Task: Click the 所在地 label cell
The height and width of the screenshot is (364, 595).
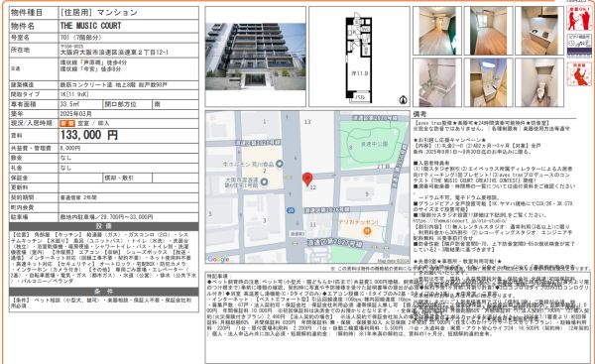Action: click(34, 51)
